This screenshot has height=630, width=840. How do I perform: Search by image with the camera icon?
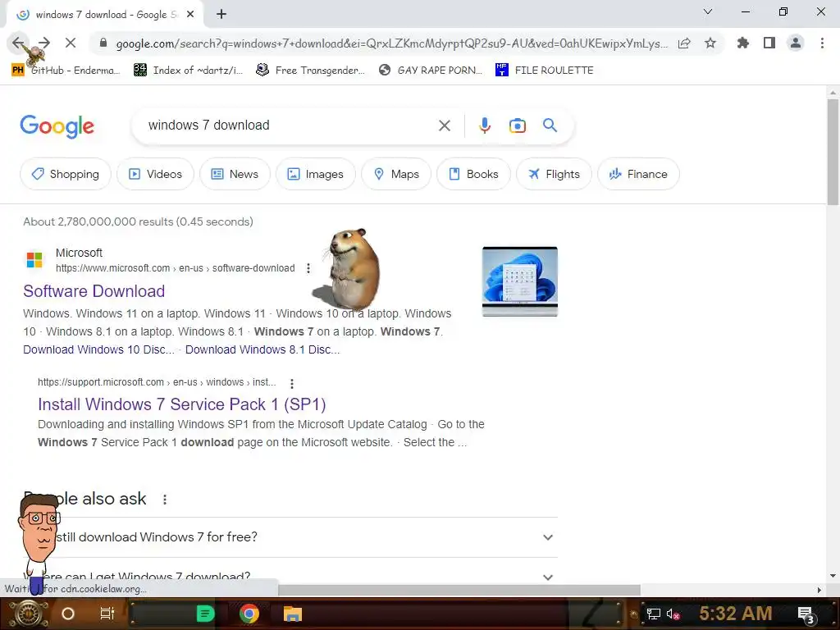(x=517, y=126)
